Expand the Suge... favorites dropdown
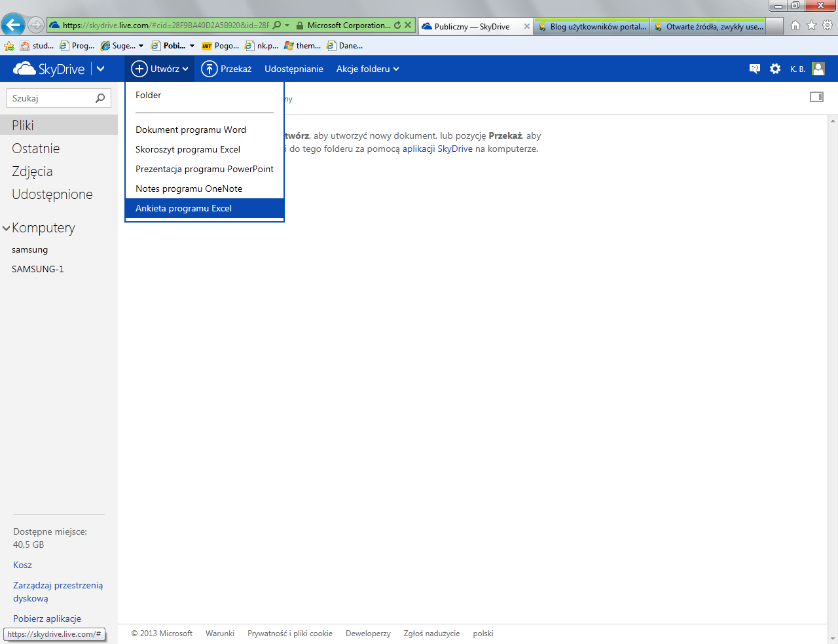The image size is (838, 644). (141, 46)
